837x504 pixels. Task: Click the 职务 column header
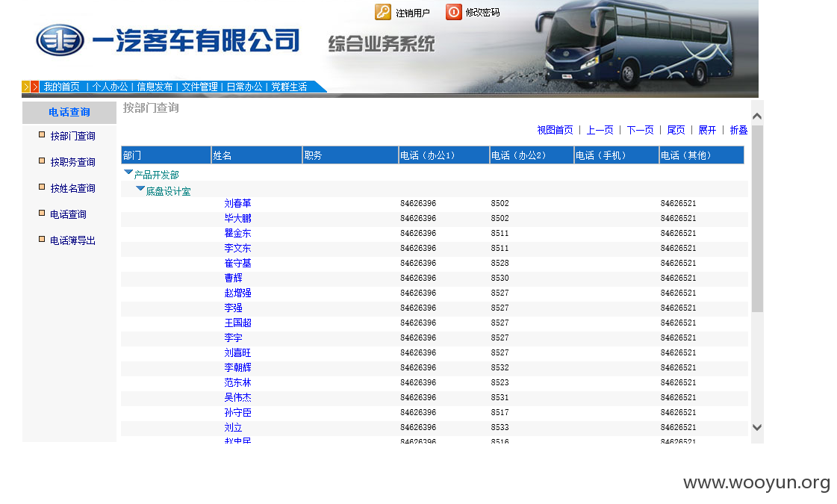(350, 155)
